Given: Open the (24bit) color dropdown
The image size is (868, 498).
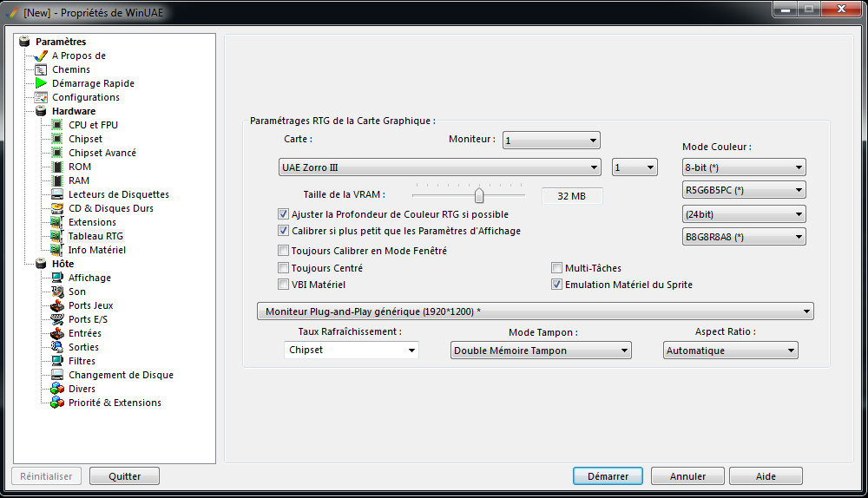Looking at the screenshot, I should point(744,214).
